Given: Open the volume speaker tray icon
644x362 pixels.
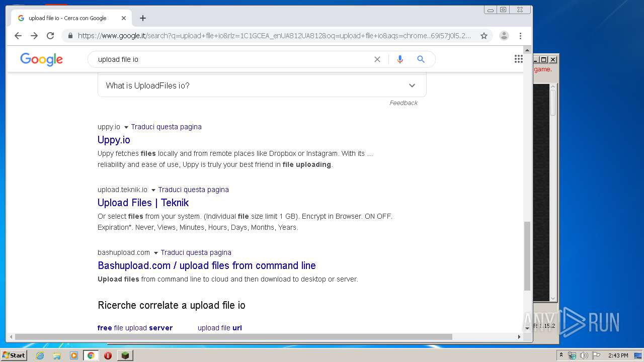Looking at the screenshot, I should [x=584, y=355].
